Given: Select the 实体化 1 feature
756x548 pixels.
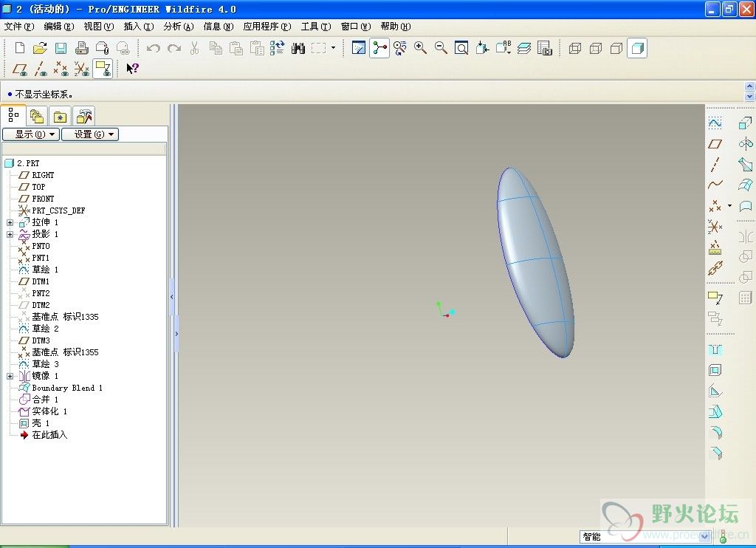Looking at the screenshot, I should 49,411.
